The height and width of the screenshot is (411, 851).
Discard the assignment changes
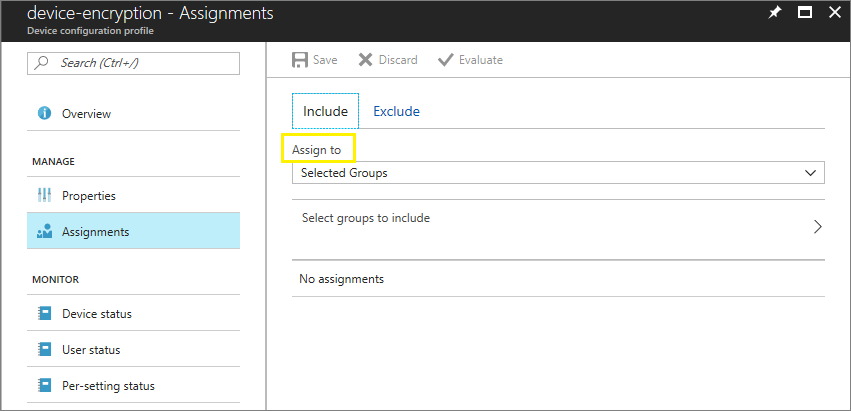click(x=388, y=60)
